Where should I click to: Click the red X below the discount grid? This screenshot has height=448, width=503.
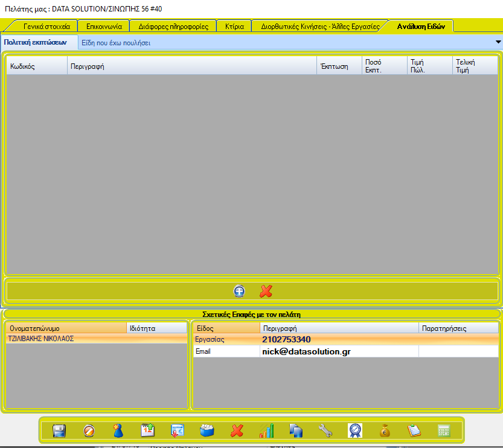[266, 291]
